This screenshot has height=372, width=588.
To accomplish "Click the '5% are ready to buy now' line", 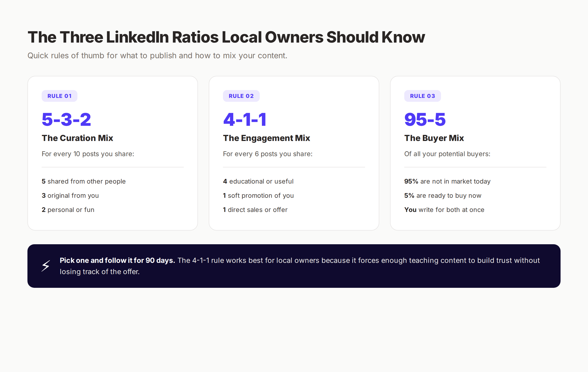I will [x=443, y=196].
